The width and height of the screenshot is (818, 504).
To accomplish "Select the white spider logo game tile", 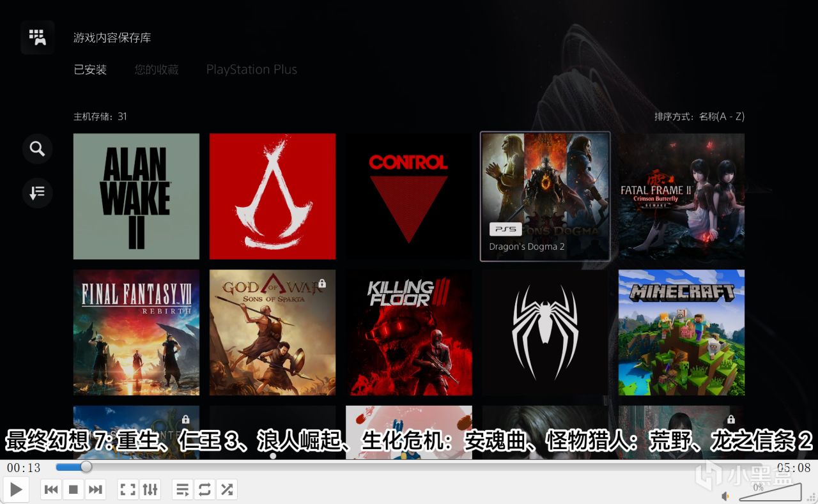I will [x=545, y=332].
